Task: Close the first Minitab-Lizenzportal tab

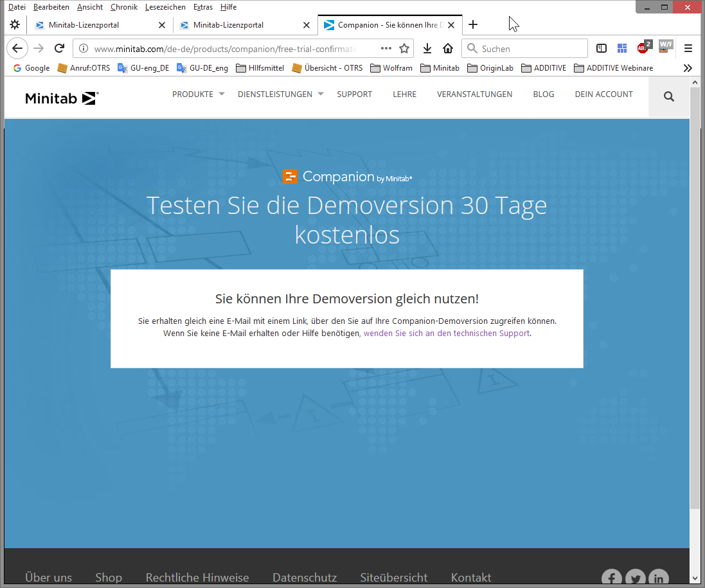Action: pyautogui.click(x=162, y=25)
